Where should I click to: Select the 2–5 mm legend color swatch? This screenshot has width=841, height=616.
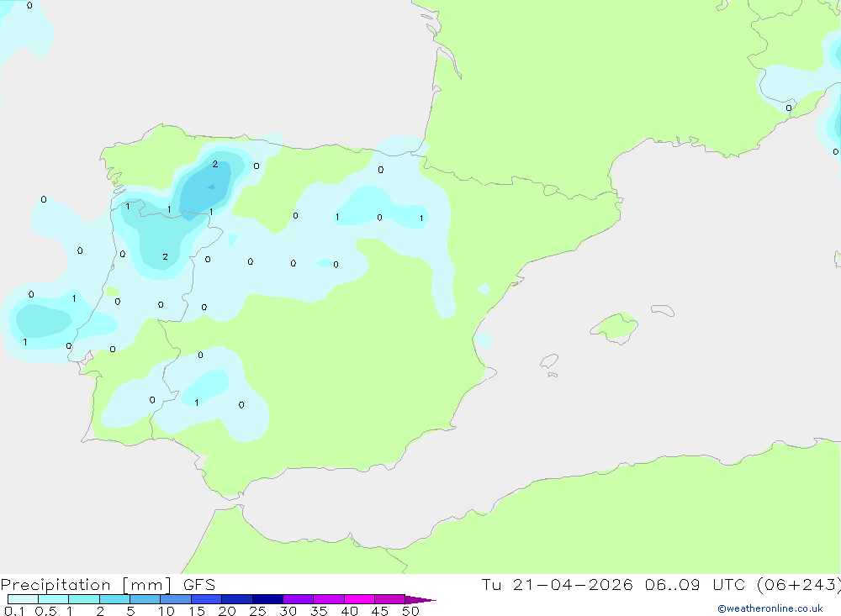point(114,599)
